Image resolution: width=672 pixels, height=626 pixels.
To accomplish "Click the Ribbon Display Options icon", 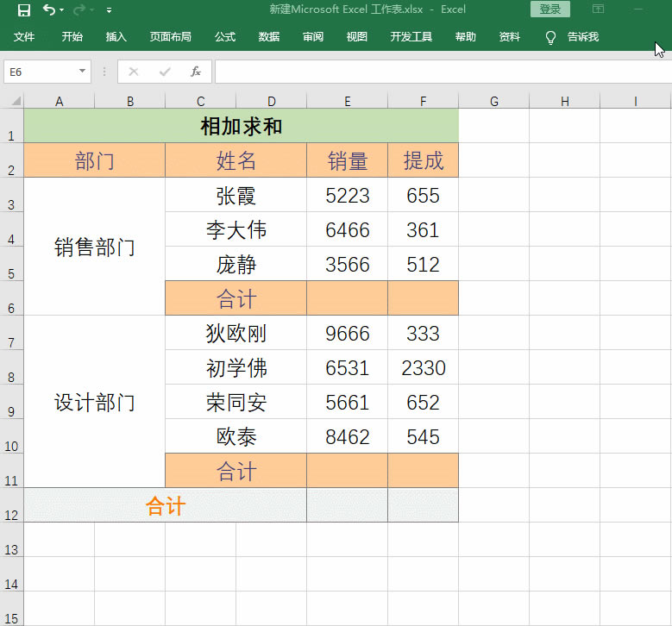I will (x=599, y=9).
